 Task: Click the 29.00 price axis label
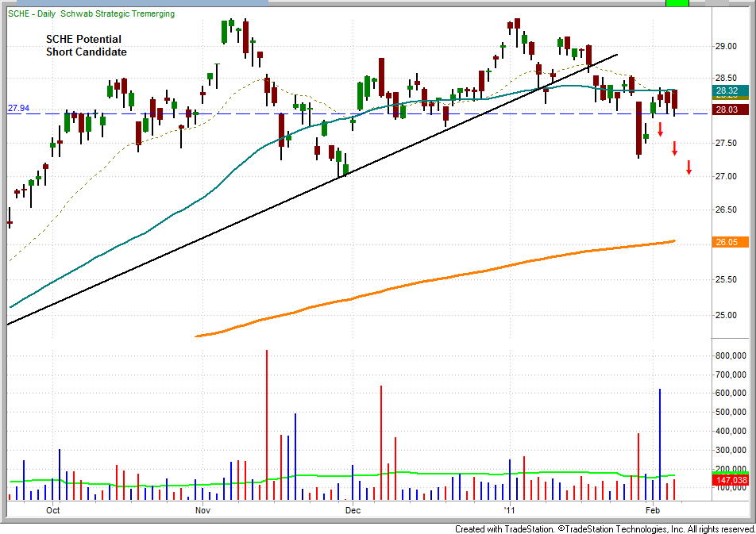726,46
